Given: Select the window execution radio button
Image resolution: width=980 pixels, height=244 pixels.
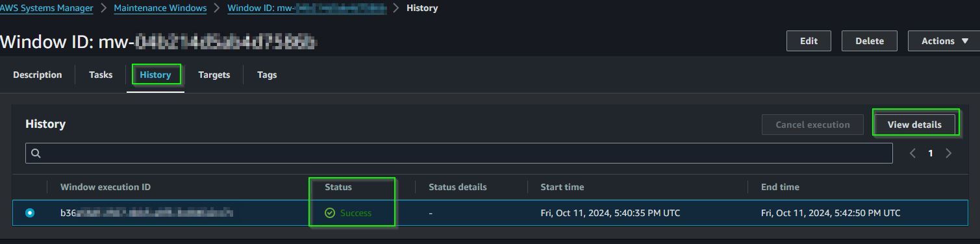Looking at the screenshot, I should click(x=30, y=213).
